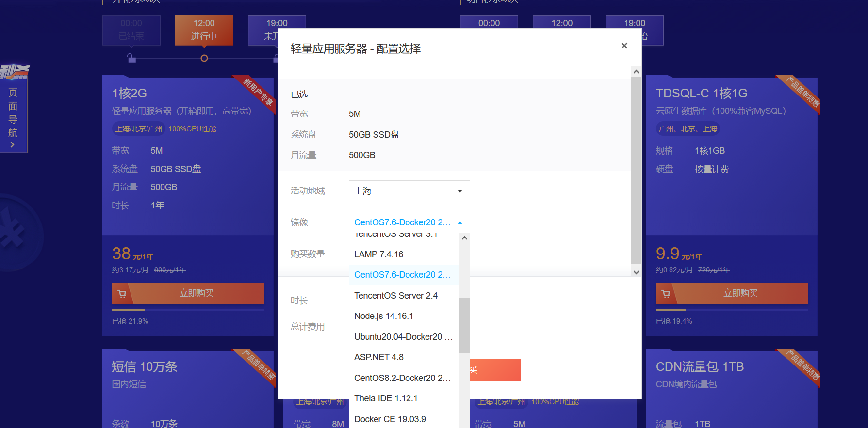
Task: Pick Ubuntu20.04-Docker20 image option
Action: pyautogui.click(x=404, y=337)
